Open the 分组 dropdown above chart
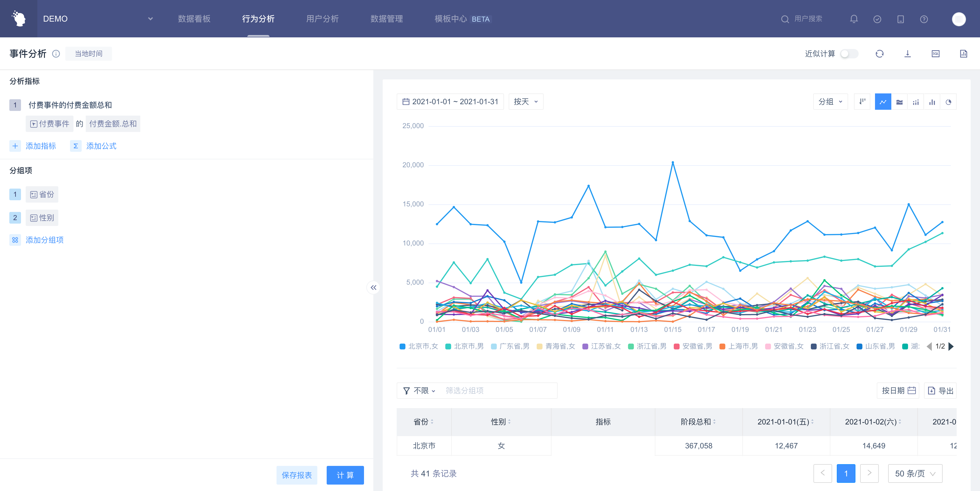Screen dimensions: 980x491 tap(830, 102)
